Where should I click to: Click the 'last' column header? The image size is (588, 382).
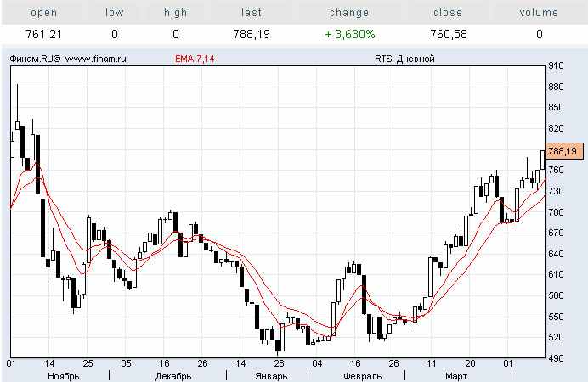pos(252,13)
